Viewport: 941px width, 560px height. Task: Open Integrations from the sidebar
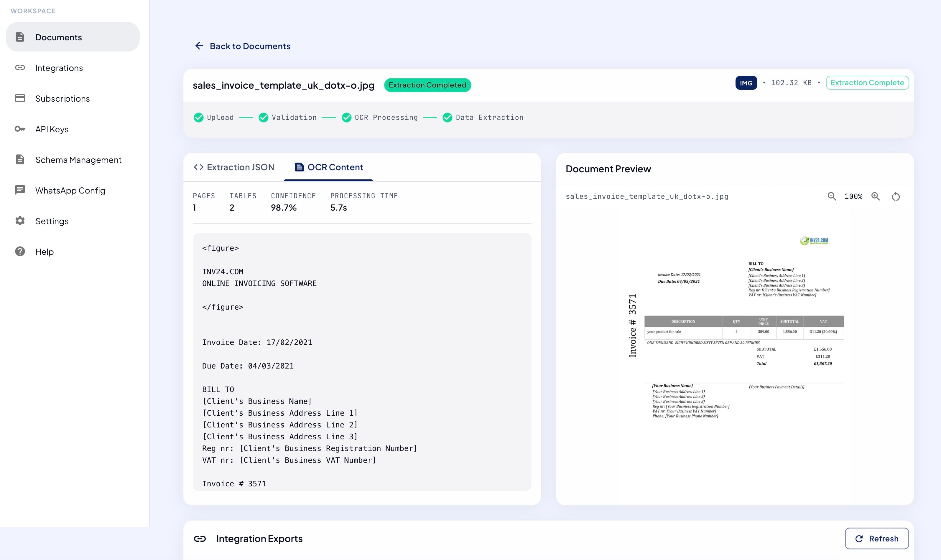coord(59,68)
